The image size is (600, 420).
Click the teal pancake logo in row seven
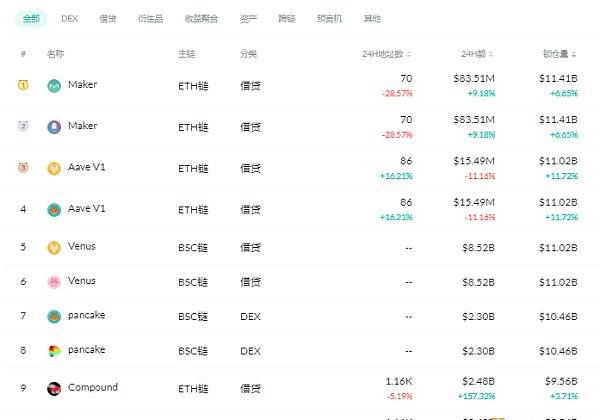[x=54, y=316]
